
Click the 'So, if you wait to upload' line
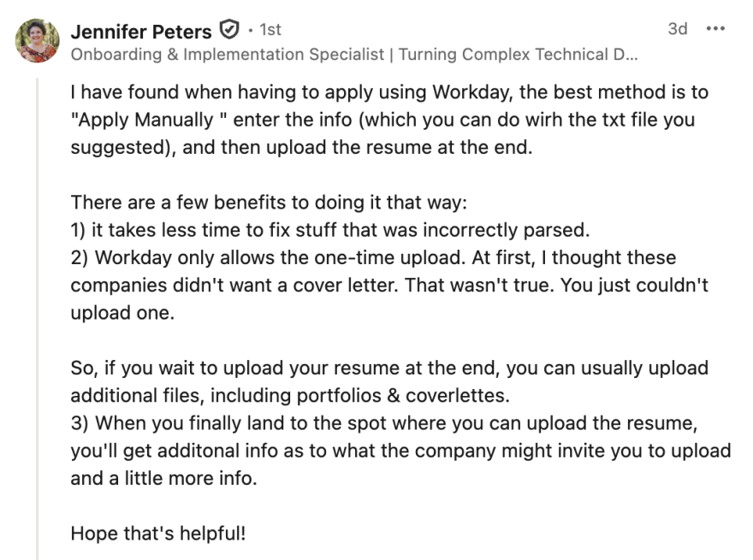coord(389,368)
